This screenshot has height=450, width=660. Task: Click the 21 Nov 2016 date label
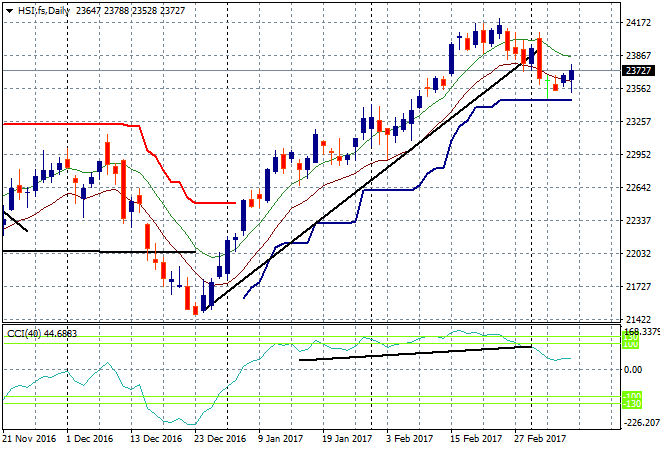pos(29,439)
